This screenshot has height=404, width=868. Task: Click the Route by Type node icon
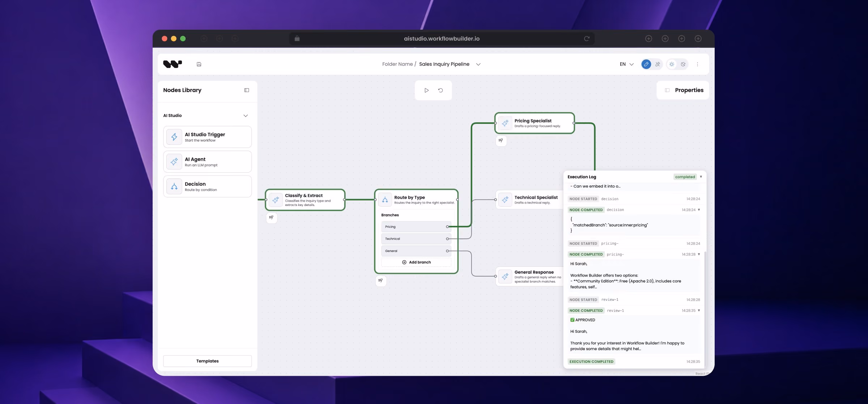coord(385,200)
